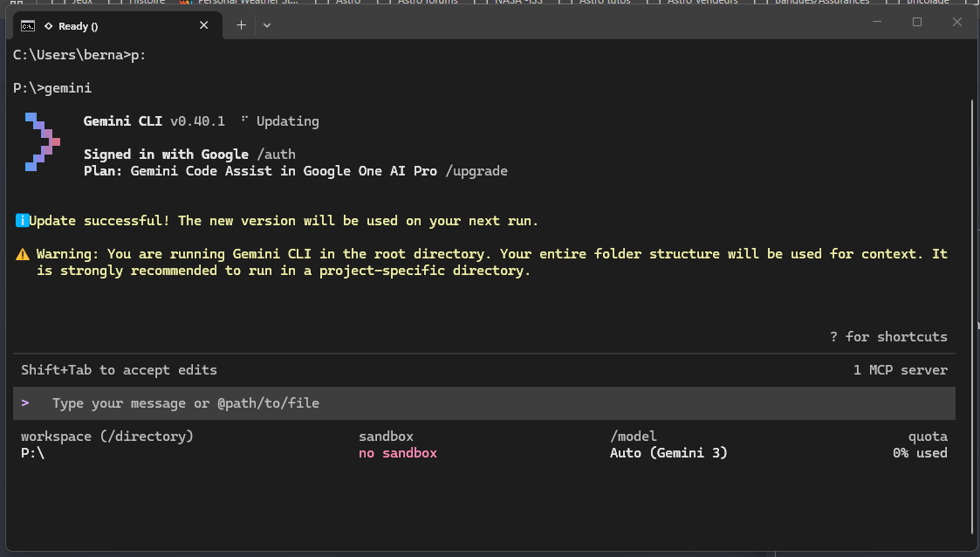Focus the Type your message input field
The width and height of the screenshot is (980, 557).
(483, 403)
